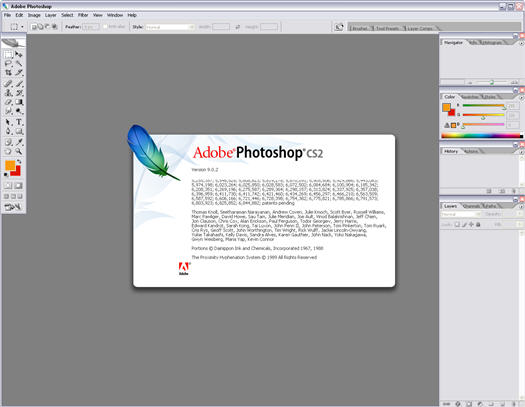The image size is (525, 407).
Task: Select the Pen tool
Action: [8, 132]
